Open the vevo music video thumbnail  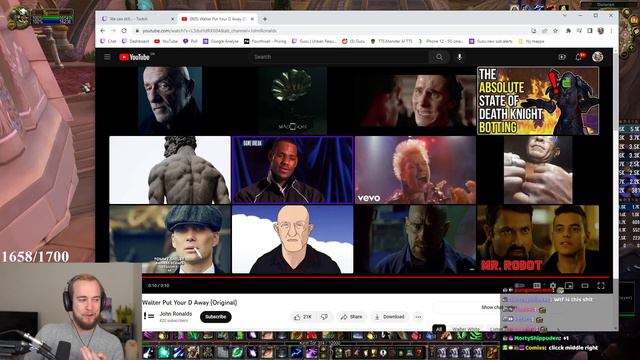coord(415,170)
